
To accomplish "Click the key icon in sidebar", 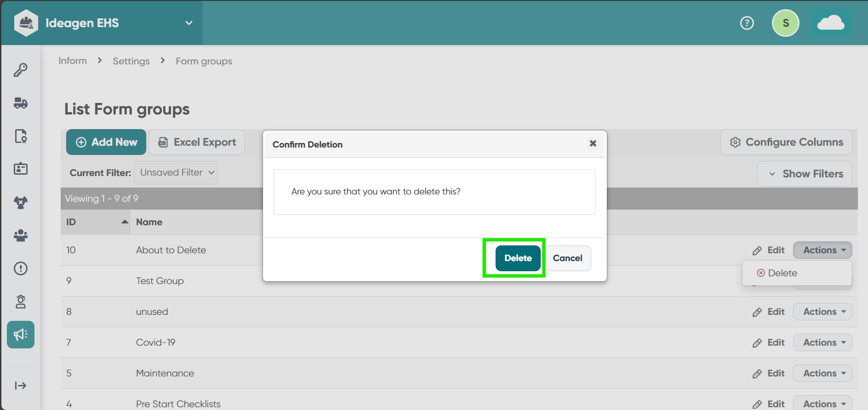I will point(21,70).
